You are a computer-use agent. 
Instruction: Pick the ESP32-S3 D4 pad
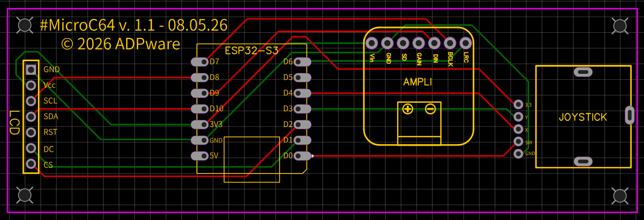(x=302, y=93)
